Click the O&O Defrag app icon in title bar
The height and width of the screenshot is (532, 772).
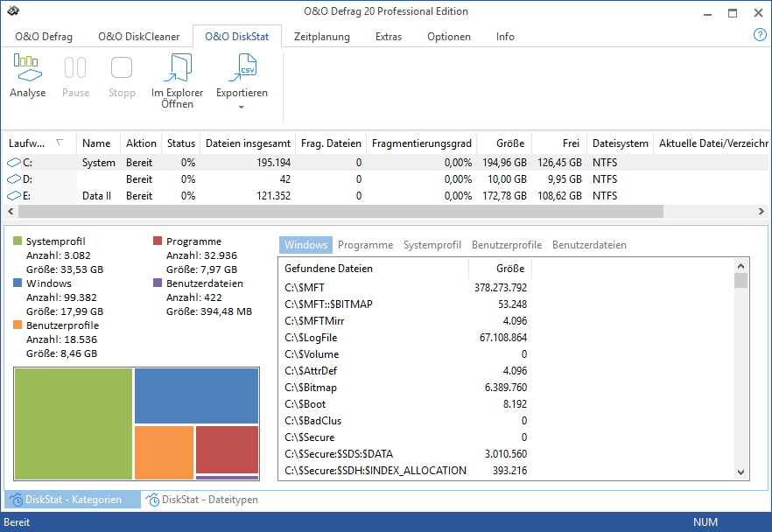pos(13,10)
